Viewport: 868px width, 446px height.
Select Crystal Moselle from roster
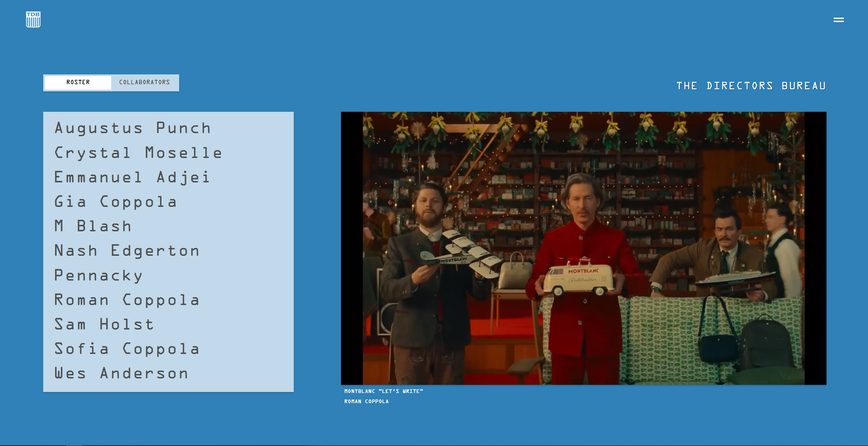pyautogui.click(x=138, y=153)
